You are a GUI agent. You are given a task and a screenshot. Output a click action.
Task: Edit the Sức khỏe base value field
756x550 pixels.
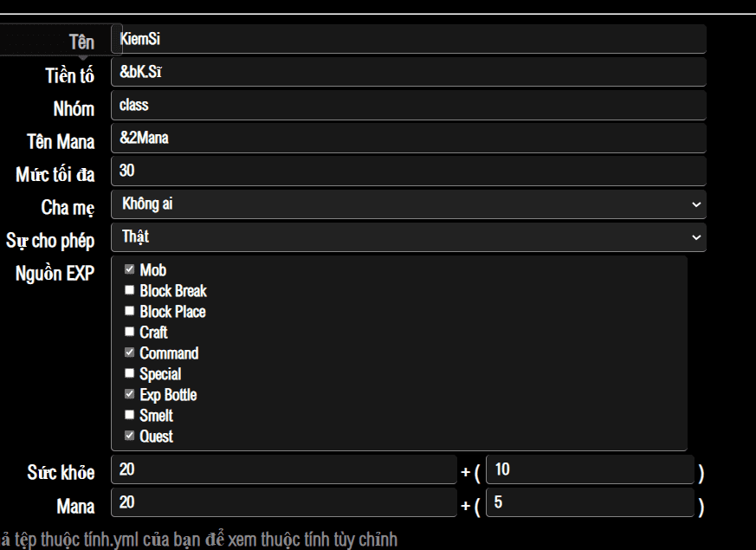[x=283, y=470]
